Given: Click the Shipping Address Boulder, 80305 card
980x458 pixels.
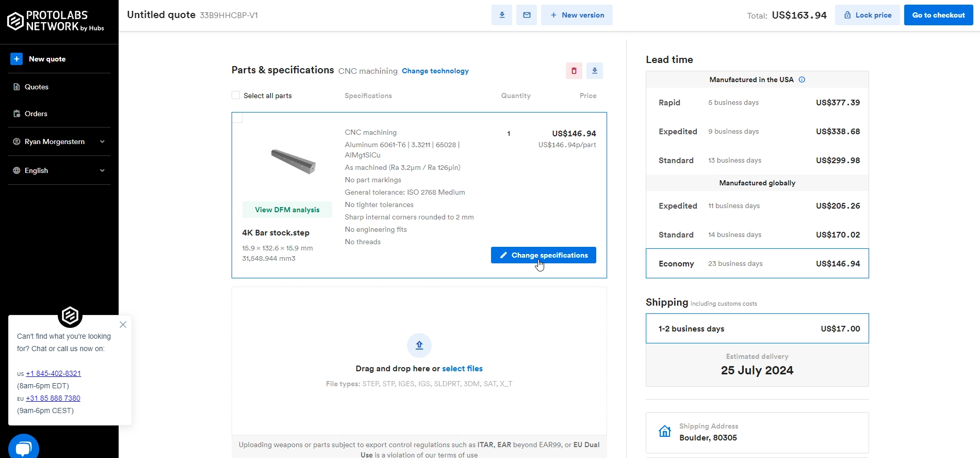Looking at the screenshot, I should coord(757,432).
